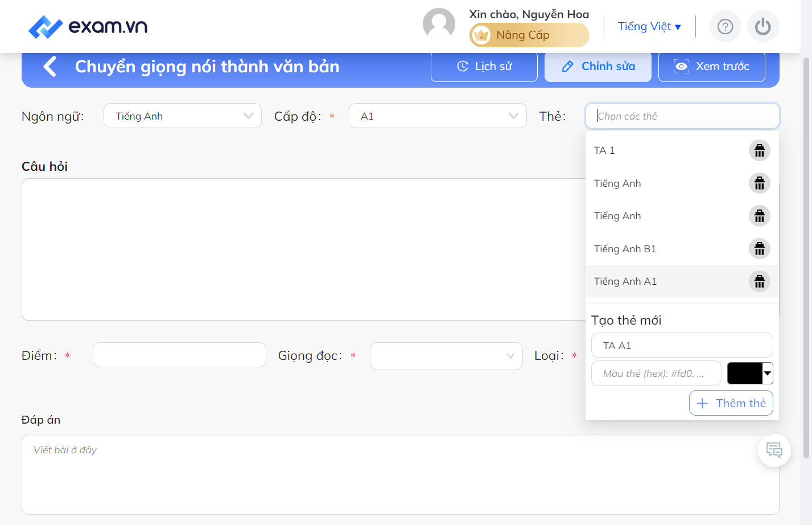Expand the Giọng đọc dropdown
Screen dimensions: 812x525
(446, 356)
